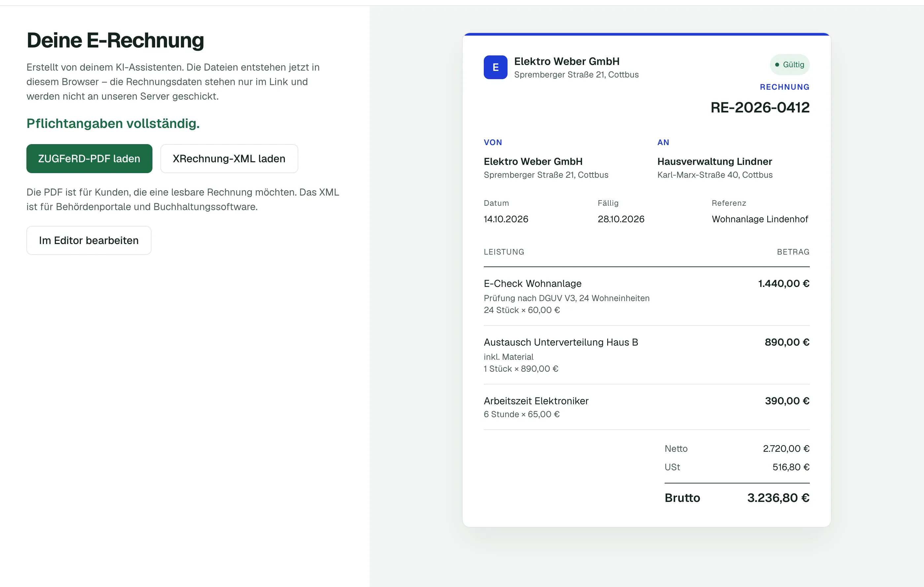924x587 pixels.
Task: Select invoice number RE-2026-0412
Action: pos(760,108)
